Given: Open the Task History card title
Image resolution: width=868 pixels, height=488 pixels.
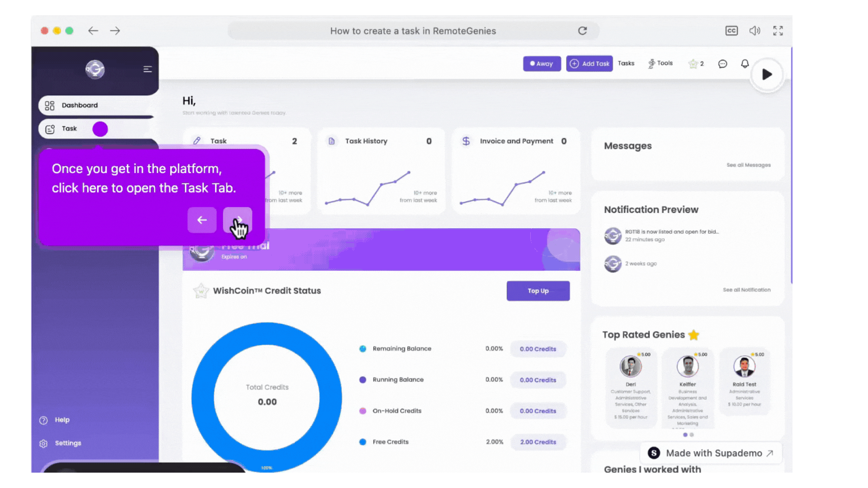Looking at the screenshot, I should click(x=366, y=141).
